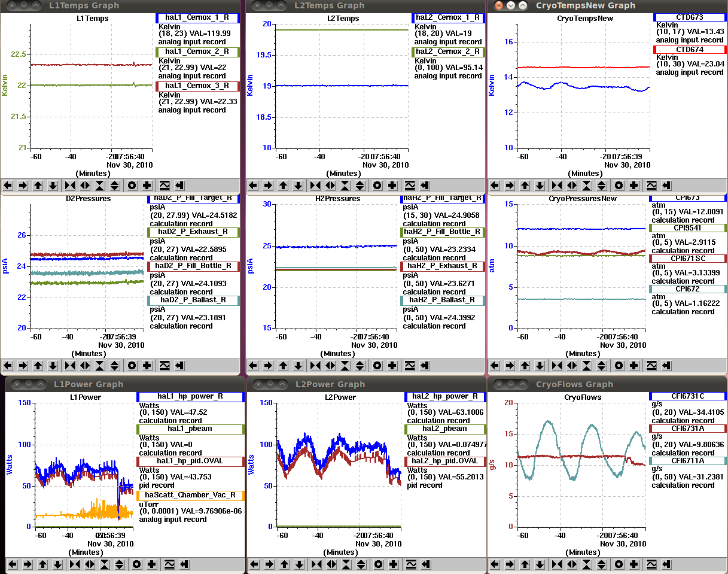Click the L1Power Graph window title
This screenshot has width=728, height=574.
tap(89, 384)
